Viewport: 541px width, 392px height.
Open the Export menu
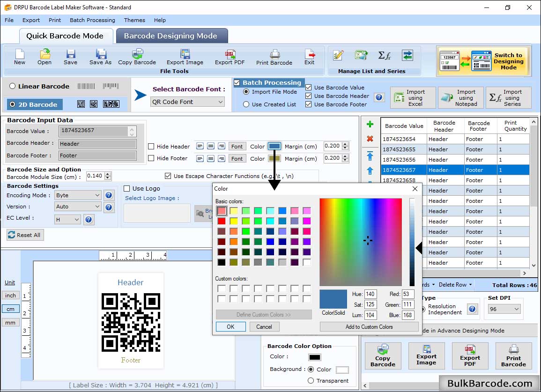(31, 20)
